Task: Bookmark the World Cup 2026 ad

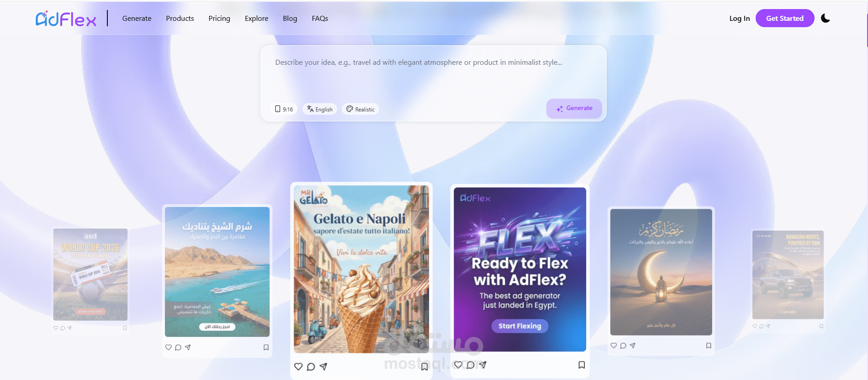Action: coord(125,328)
